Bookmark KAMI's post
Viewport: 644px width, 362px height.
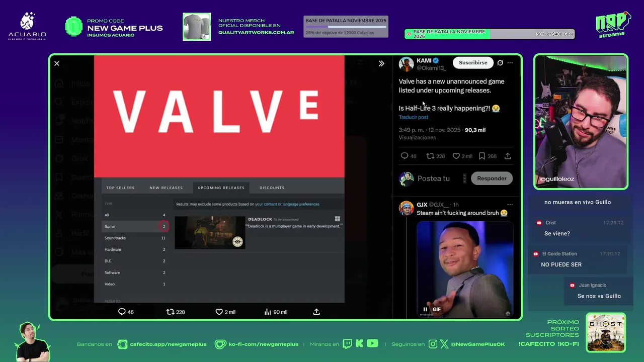coord(482,156)
